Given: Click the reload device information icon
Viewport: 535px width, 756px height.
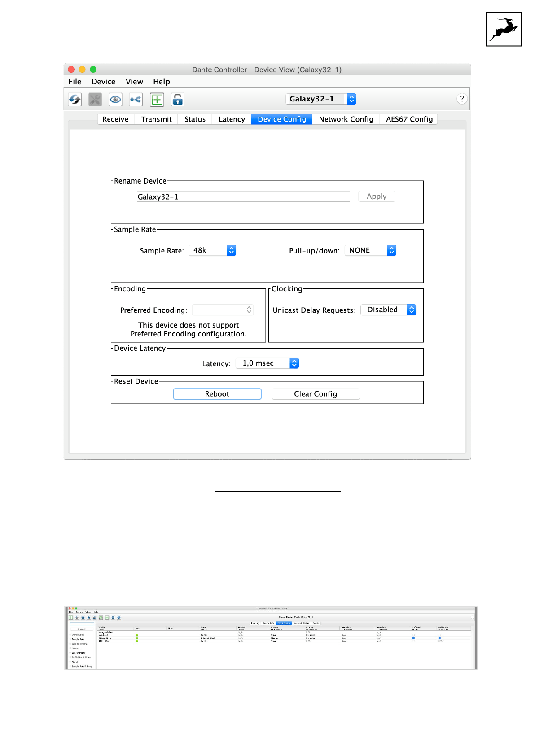Looking at the screenshot, I should point(75,99).
